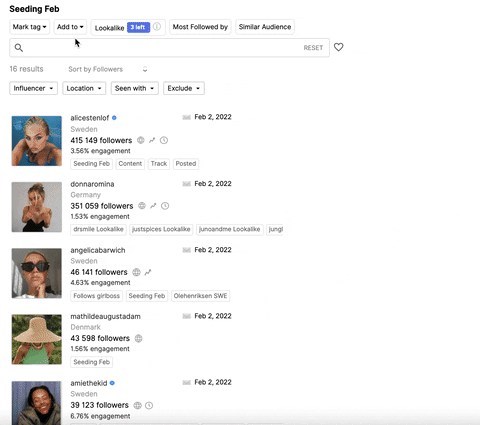Change Sort by Followers ordering
The image size is (480, 425).
tap(108, 69)
